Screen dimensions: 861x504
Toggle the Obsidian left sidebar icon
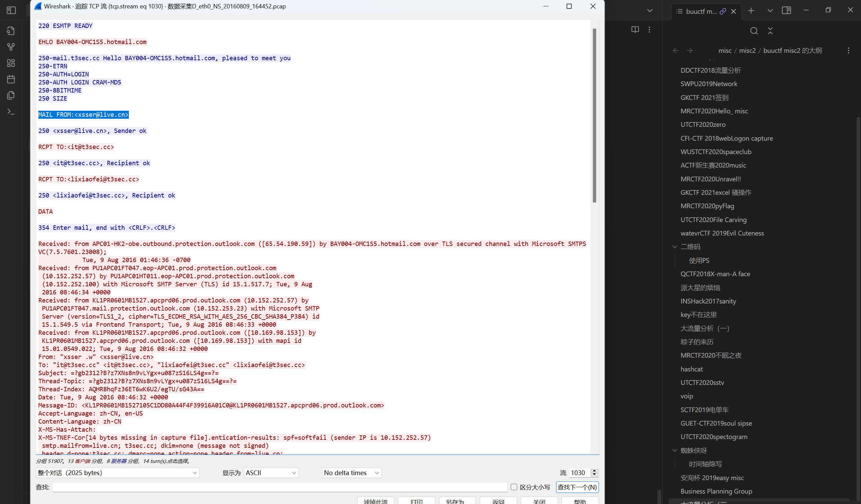click(11, 10)
